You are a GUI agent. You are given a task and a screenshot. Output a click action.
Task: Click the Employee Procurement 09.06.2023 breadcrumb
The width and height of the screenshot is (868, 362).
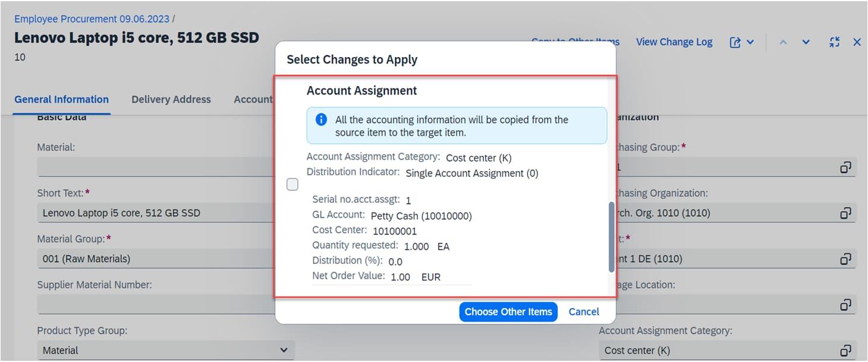coord(92,19)
